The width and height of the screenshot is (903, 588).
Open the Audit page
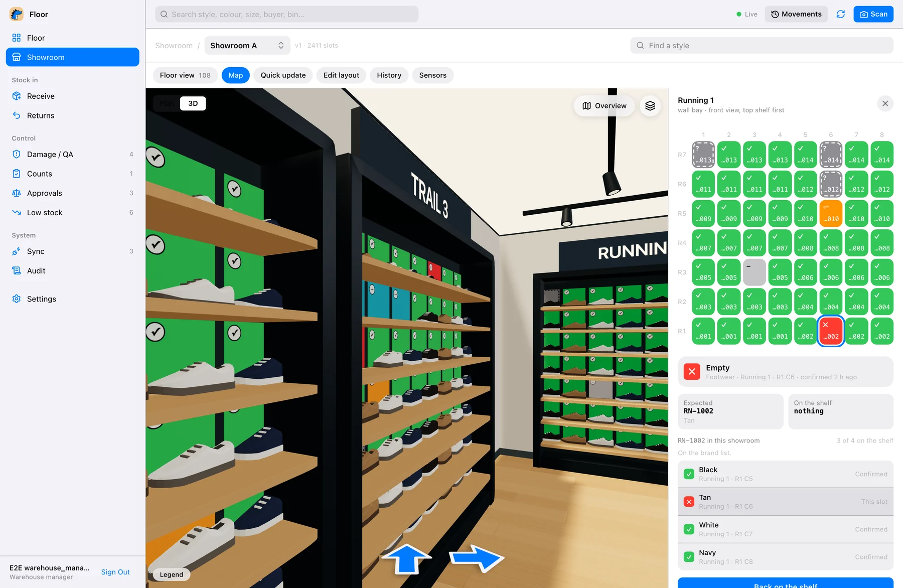73,270
